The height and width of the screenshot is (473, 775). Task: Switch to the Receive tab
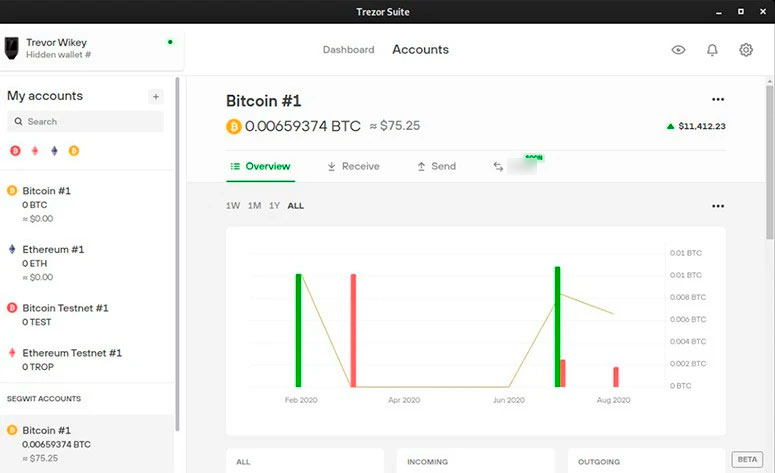click(353, 166)
